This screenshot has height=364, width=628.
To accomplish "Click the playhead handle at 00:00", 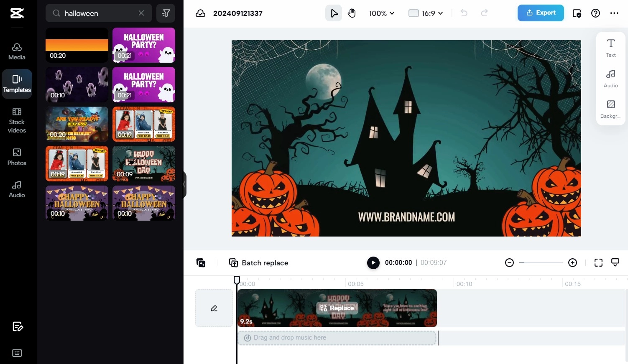I will tap(237, 280).
